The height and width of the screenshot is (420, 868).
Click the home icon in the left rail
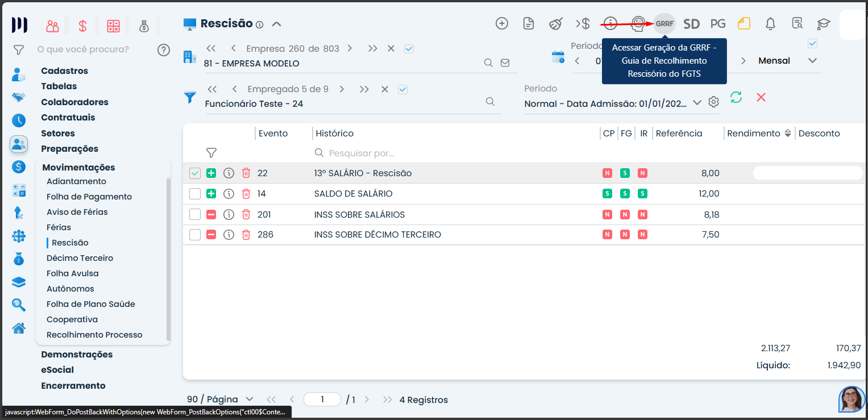pyautogui.click(x=19, y=328)
